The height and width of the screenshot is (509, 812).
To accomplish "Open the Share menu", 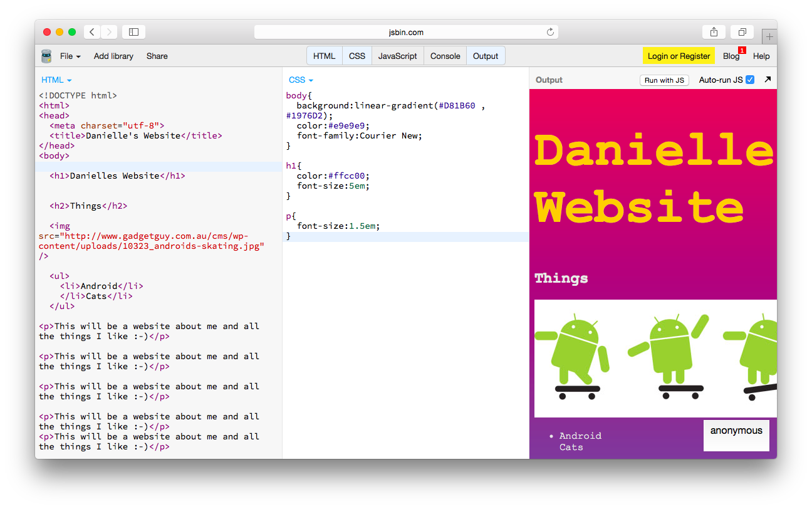I will point(157,56).
